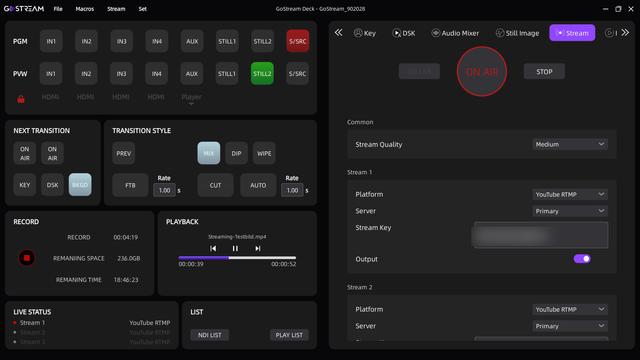Select AUX on the PGM row
Image resolution: width=640 pixels, height=360 pixels.
pos(192,41)
